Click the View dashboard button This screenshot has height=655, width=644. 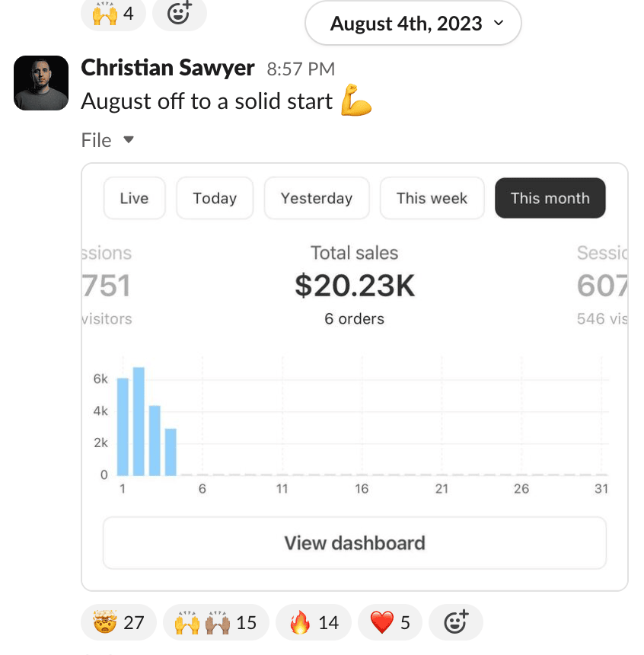[354, 543]
